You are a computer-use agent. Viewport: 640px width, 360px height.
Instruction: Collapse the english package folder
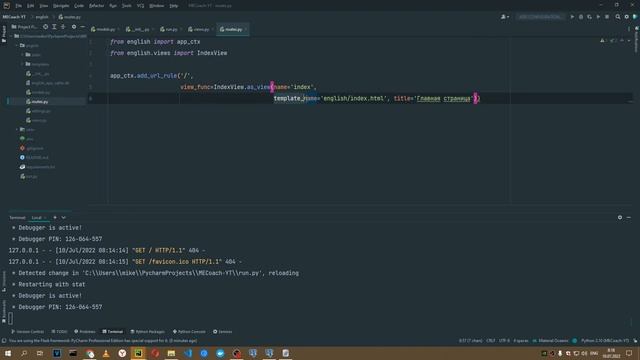tap(17, 45)
